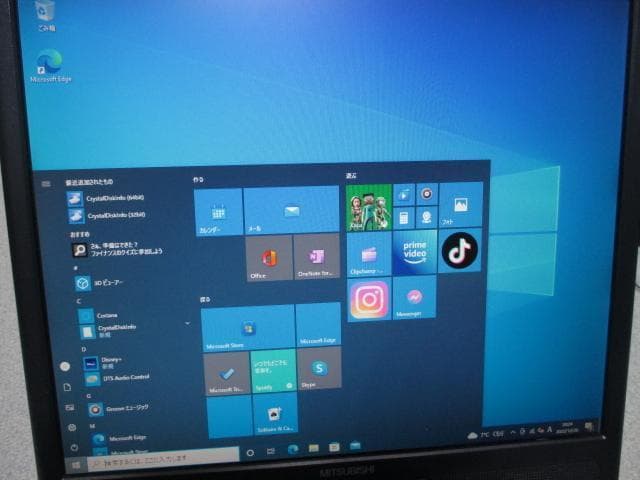
Task: Show hidden icons in system tray
Action: point(513,432)
